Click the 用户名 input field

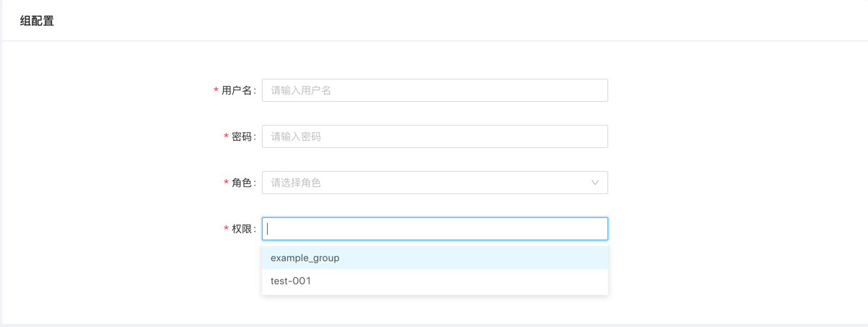point(434,90)
